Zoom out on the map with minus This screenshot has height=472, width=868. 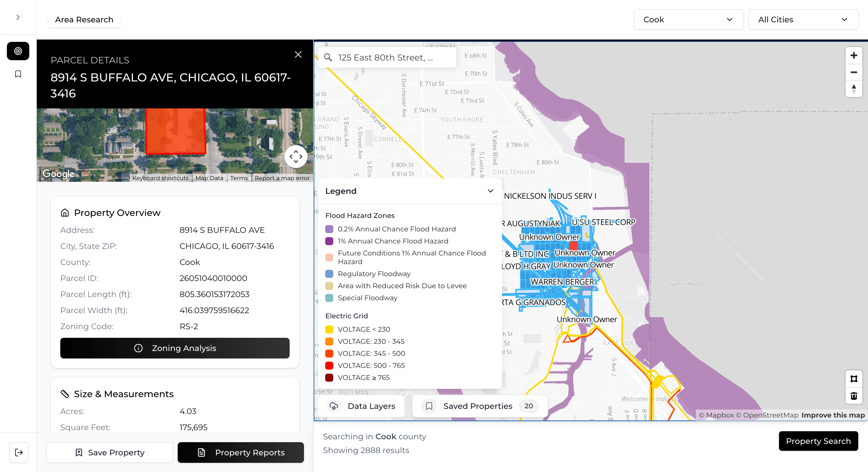tap(854, 72)
